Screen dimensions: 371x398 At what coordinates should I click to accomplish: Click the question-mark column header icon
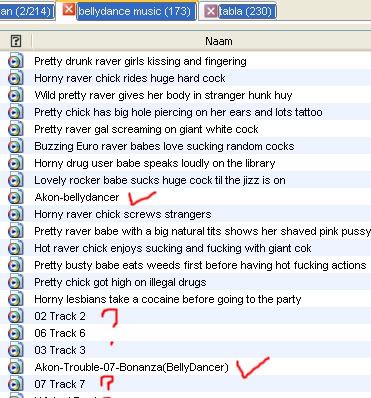click(x=16, y=41)
